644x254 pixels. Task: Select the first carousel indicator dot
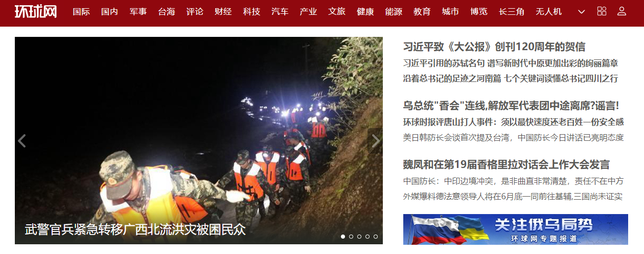[x=343, y=237]
